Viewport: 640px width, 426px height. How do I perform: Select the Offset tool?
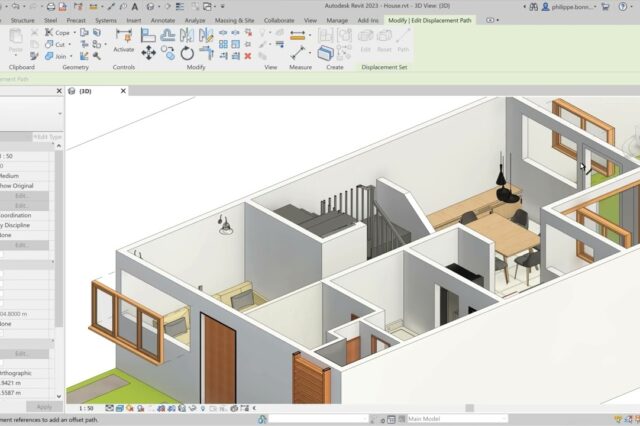[x=167, y=35]
